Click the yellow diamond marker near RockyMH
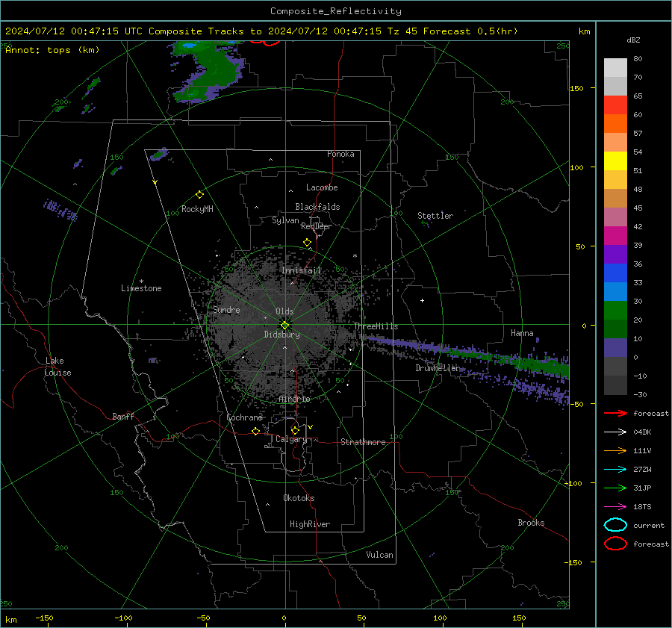This screenshot has height=628, width=672. 199,195
